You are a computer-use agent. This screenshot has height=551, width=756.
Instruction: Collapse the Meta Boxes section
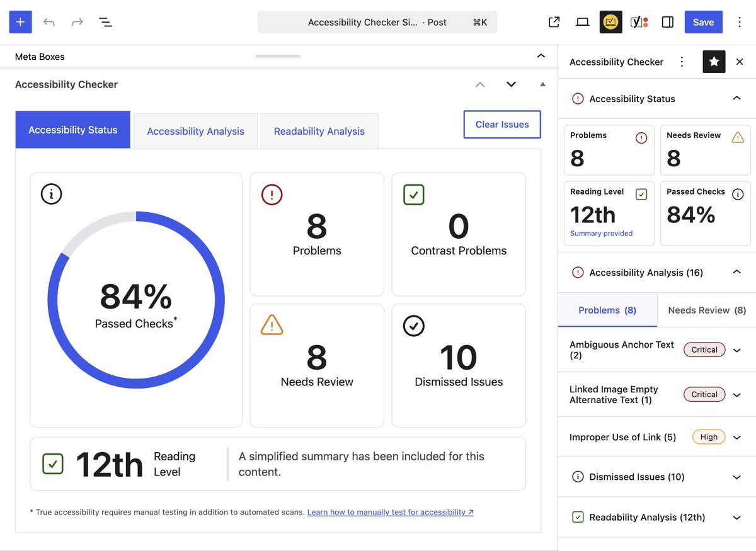point(541,56)
